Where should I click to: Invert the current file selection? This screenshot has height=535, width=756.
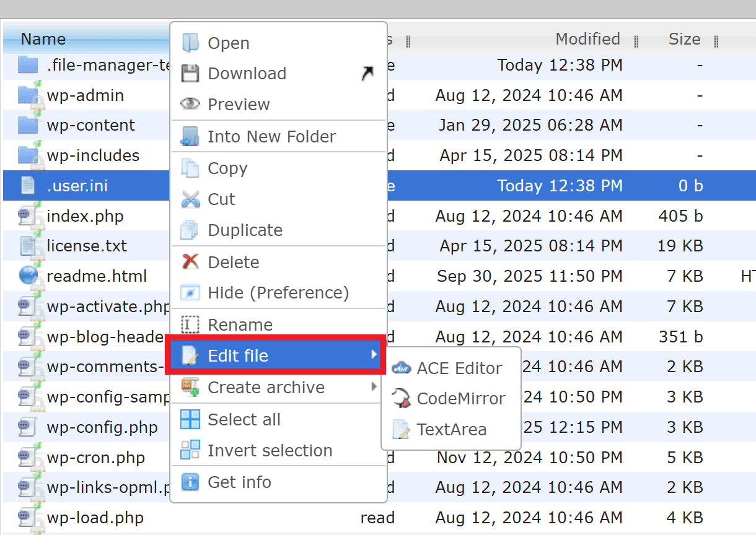269,451
